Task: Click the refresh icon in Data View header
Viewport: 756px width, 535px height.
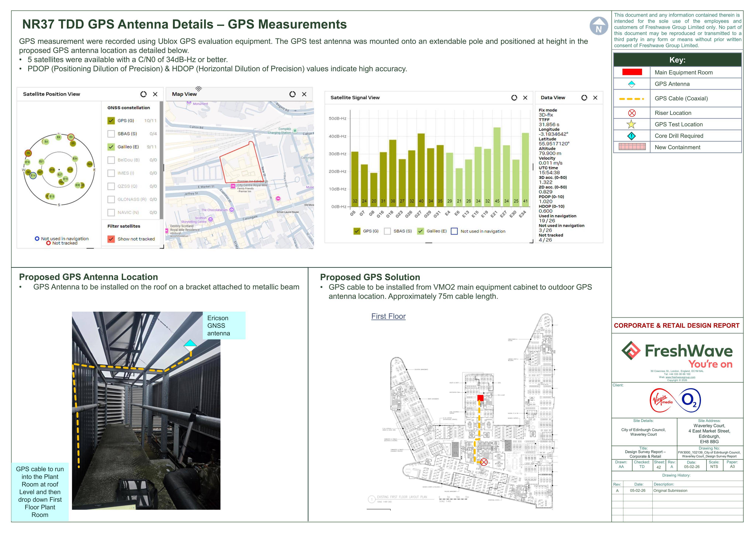Action: click(x=584, y=98)
